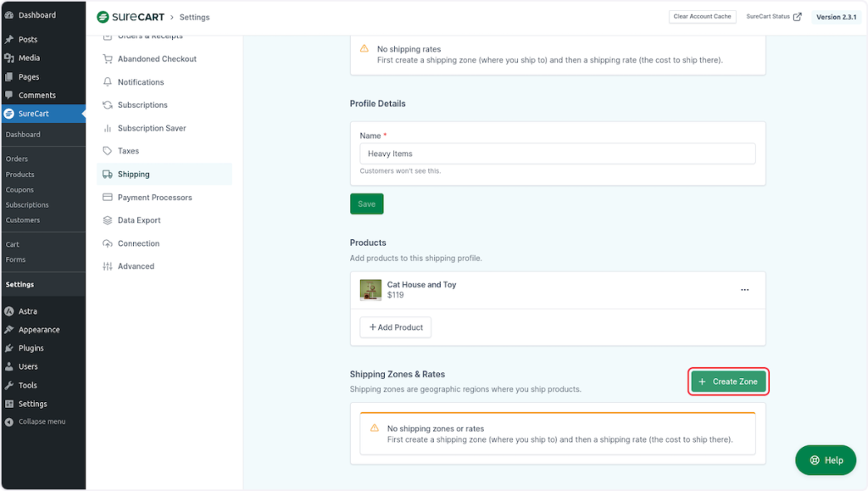This screenshot has width=868, height=491.
Task: Open the SureCart Status external link
Action: (x=773, y=17)
